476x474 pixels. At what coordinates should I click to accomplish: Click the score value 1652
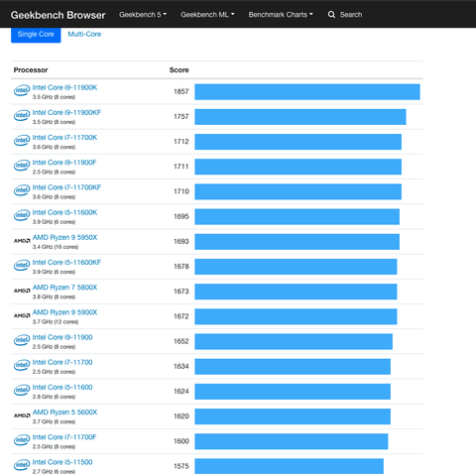pos(181,341)
